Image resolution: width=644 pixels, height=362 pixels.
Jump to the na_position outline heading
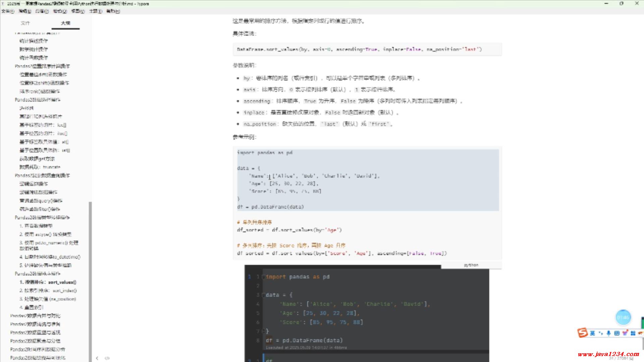48,299
